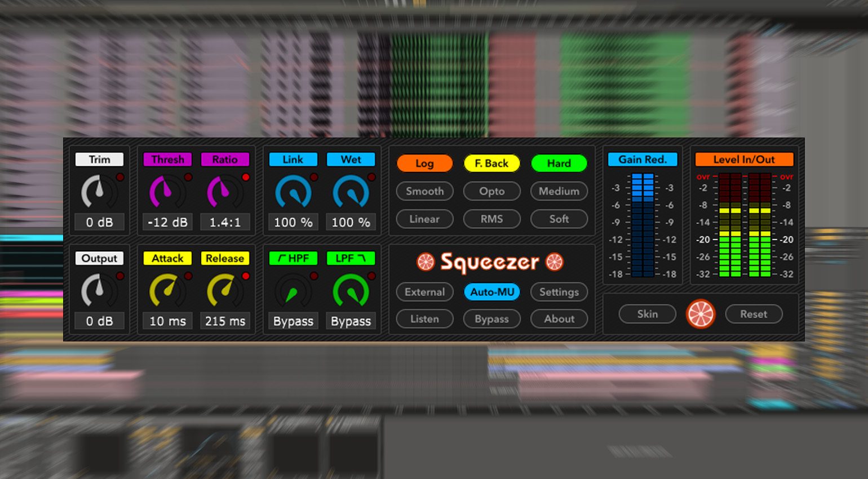Screen dimensions: 868x479
Task: Toggle the lit LED beside Release knob
Action: pyautogui.click(x=246, y=276)
